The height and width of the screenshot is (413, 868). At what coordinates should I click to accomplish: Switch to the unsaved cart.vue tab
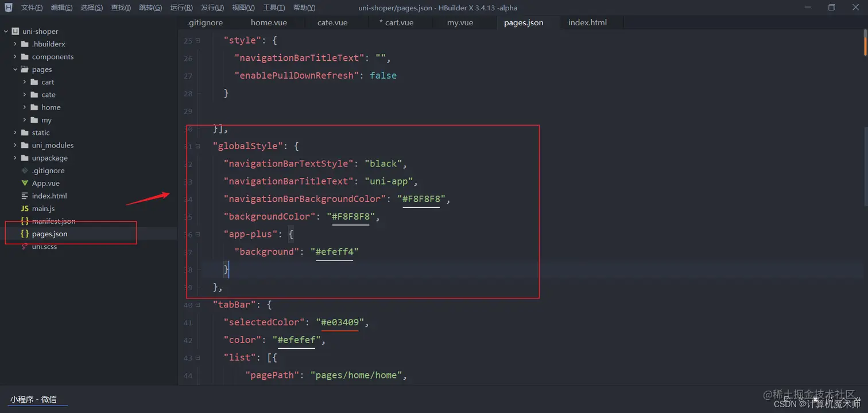[x=397, y=22]
